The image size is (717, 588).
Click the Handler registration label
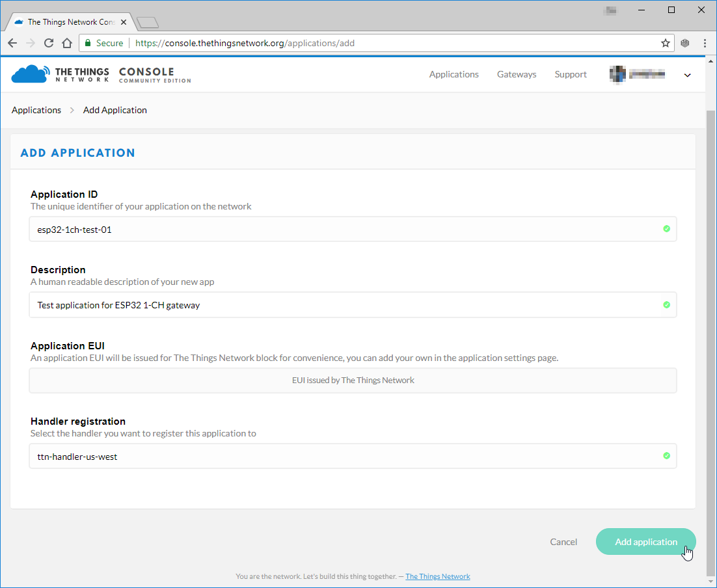tap(78, 421)
